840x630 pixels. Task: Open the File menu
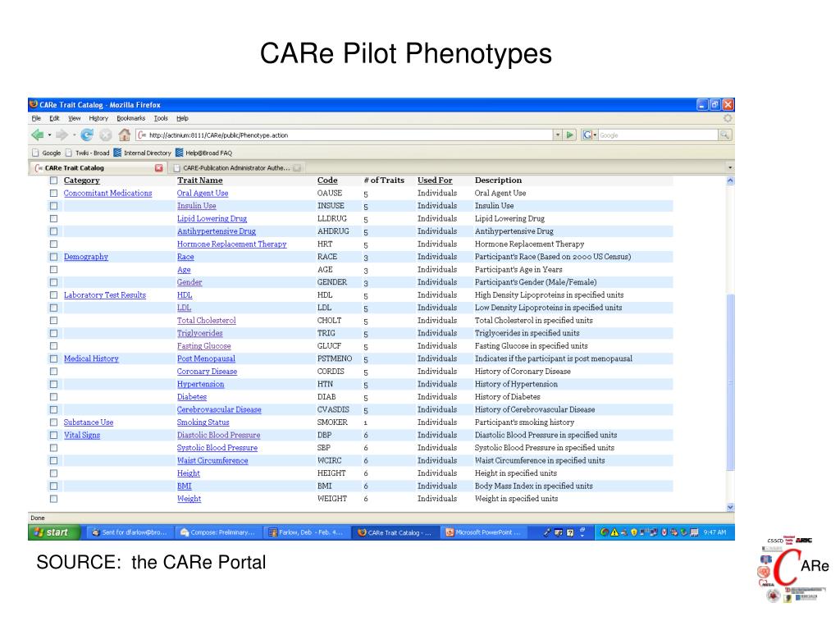36,118
